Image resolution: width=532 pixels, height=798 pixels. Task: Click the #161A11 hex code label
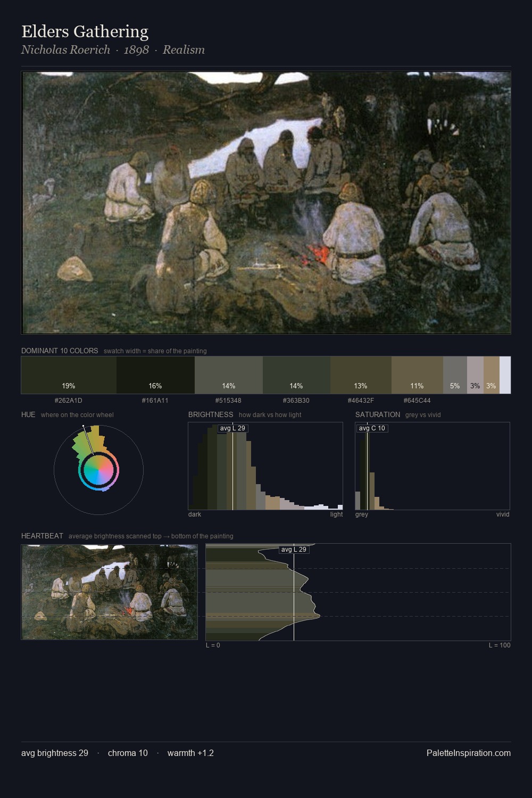point(155,401)
